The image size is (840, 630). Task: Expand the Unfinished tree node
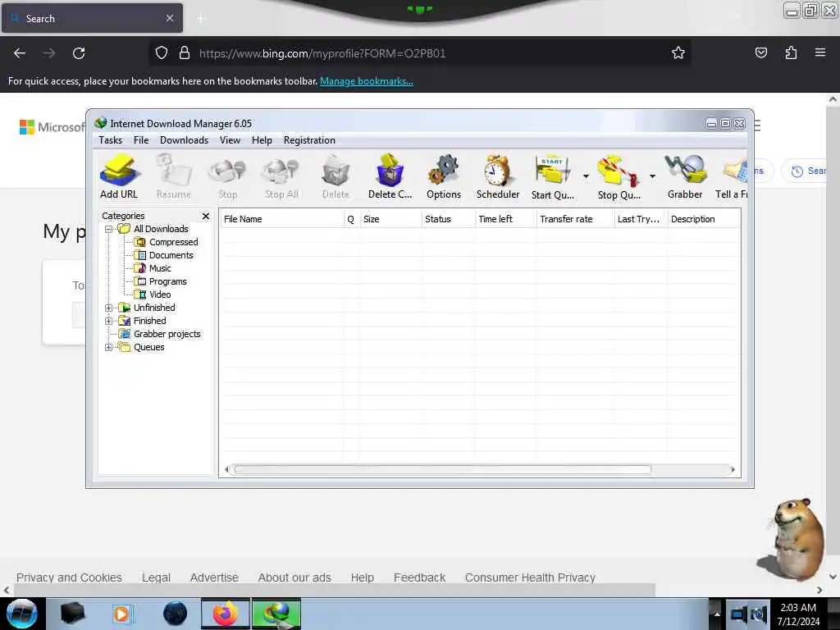point(109,308)
